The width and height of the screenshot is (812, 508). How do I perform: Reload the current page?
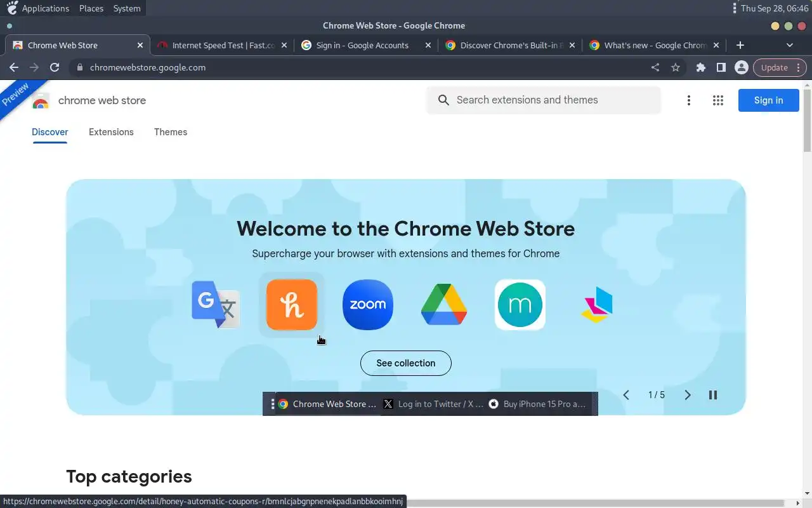tap(55, 67)
